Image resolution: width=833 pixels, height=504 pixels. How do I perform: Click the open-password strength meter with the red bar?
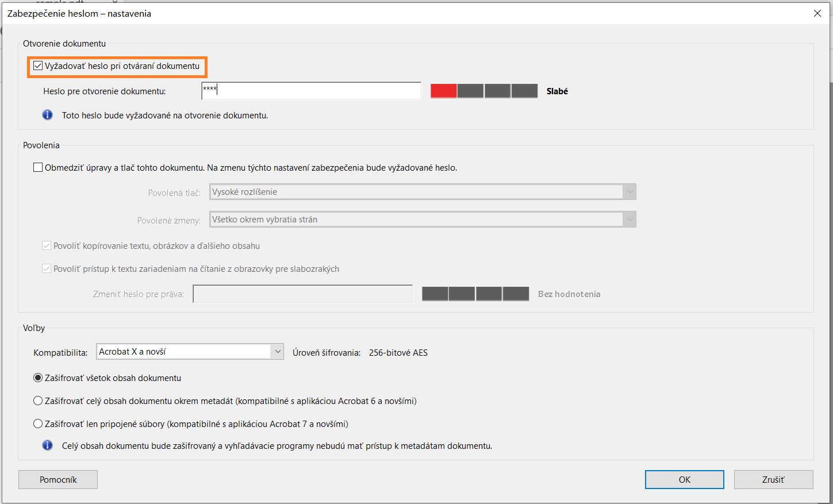[x=484, y=91]
